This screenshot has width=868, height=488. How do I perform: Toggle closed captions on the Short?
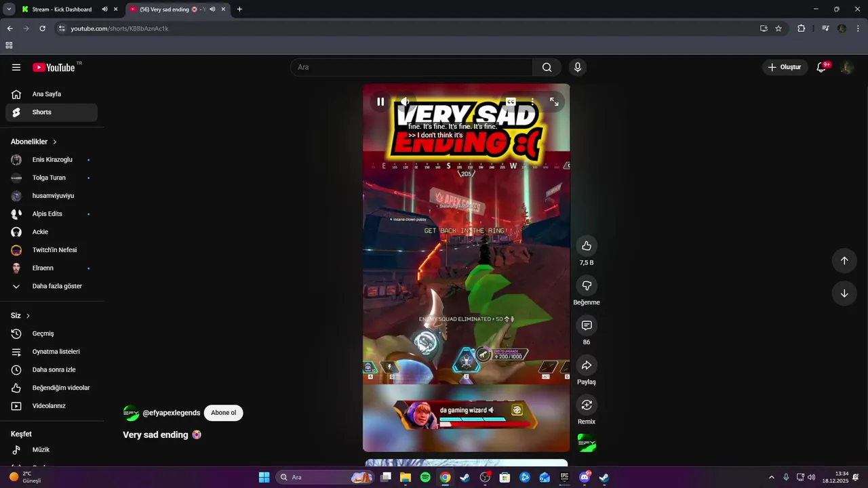(x=511, y=102)
